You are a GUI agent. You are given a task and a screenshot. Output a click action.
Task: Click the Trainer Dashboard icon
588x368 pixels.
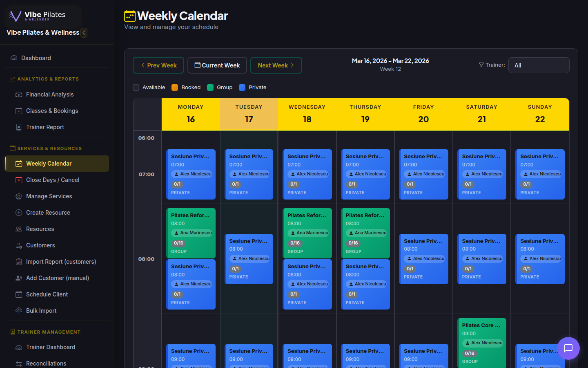(19, 347)
